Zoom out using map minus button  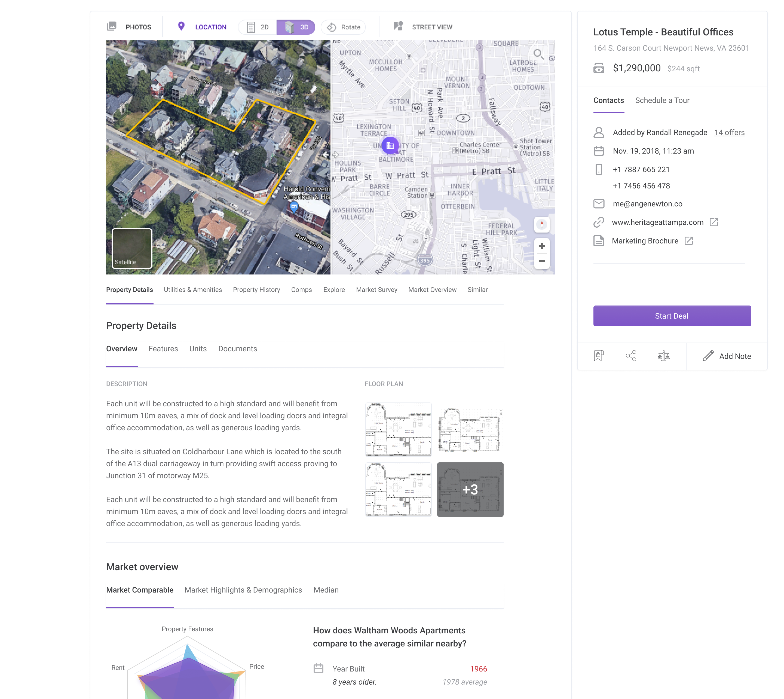(x=542, y=261)
